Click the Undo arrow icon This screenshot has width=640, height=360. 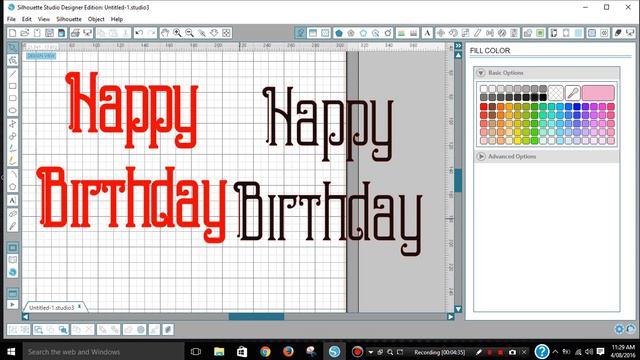[x=139, y=33]
